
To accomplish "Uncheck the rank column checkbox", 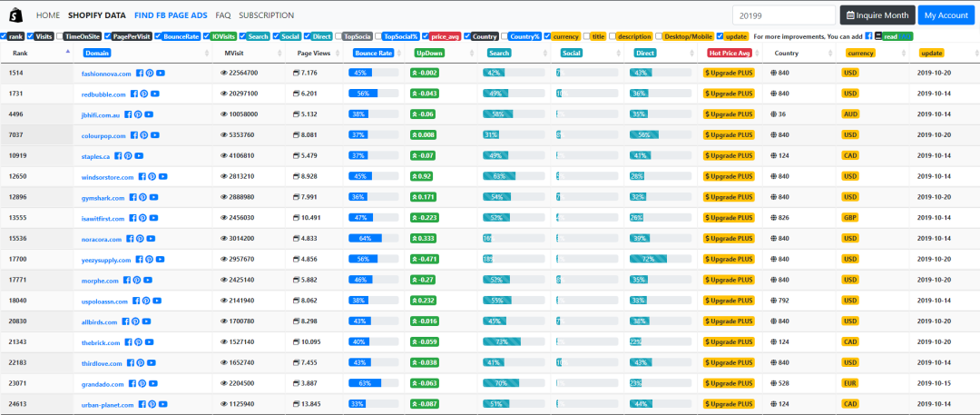I will tap(4, 36).
